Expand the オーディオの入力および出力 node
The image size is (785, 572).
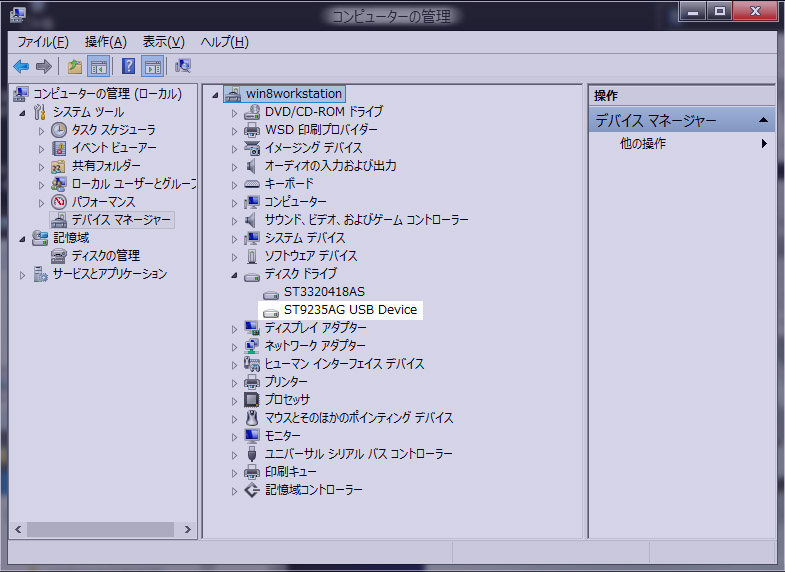tap(234, 167)
